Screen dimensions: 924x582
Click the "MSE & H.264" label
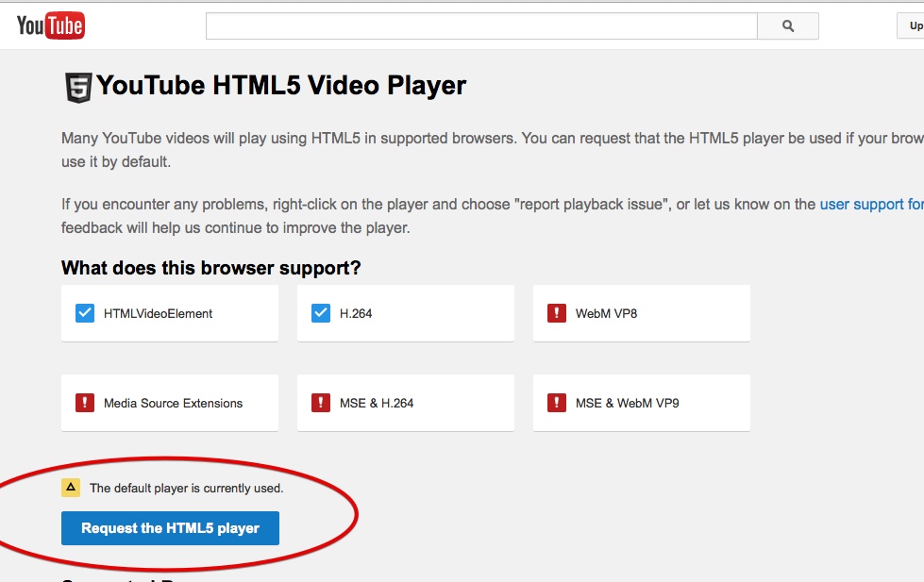click(x=377, y=403)
